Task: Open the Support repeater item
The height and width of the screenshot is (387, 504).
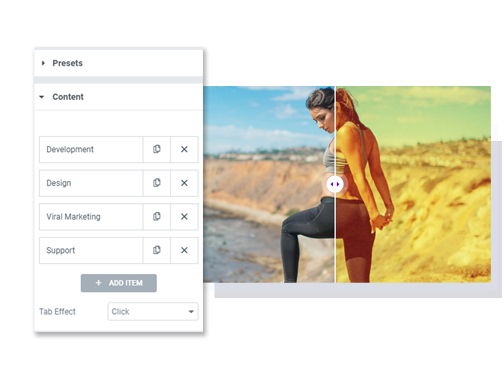Action: click(x=91, y=250)
